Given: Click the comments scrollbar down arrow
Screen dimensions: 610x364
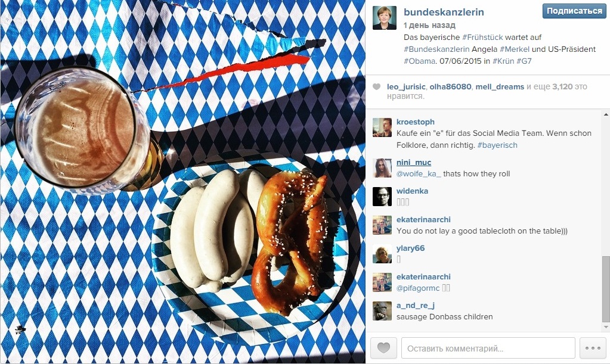Looking at the screenshot, I should pos(606,328).
